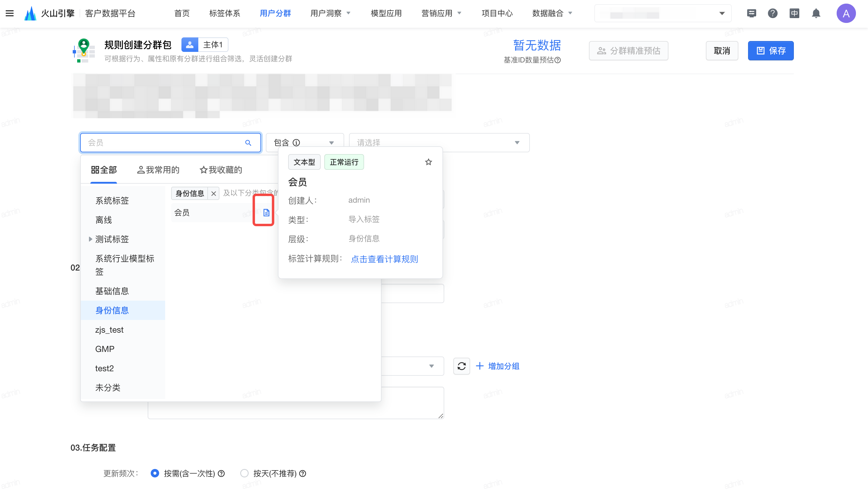Open the messages feedback icon
The image size is (868, 494).
[x=751, y=13]
